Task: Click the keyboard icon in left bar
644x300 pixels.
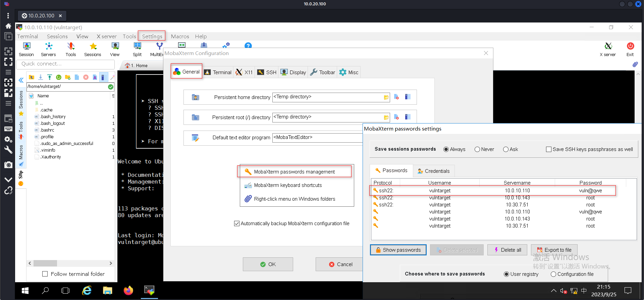Action: 8,129
